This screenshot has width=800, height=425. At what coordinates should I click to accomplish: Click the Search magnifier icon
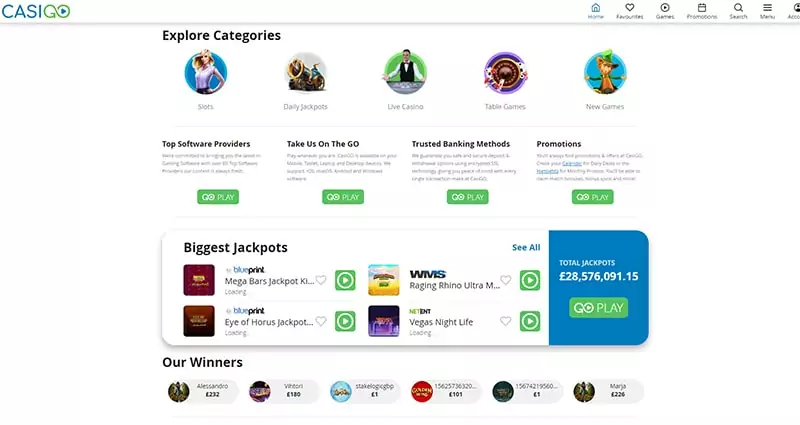[738, 8]
